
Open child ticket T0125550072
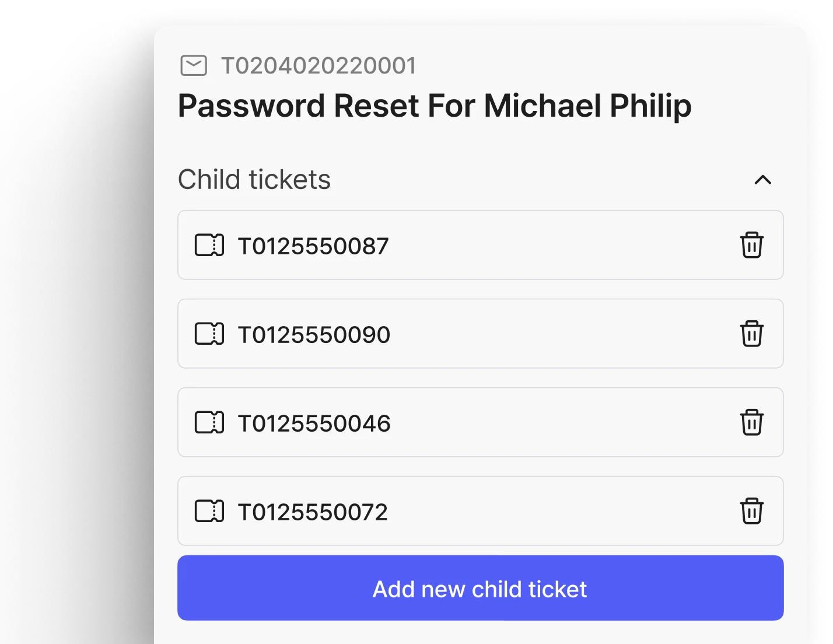[x=313, y=512]
